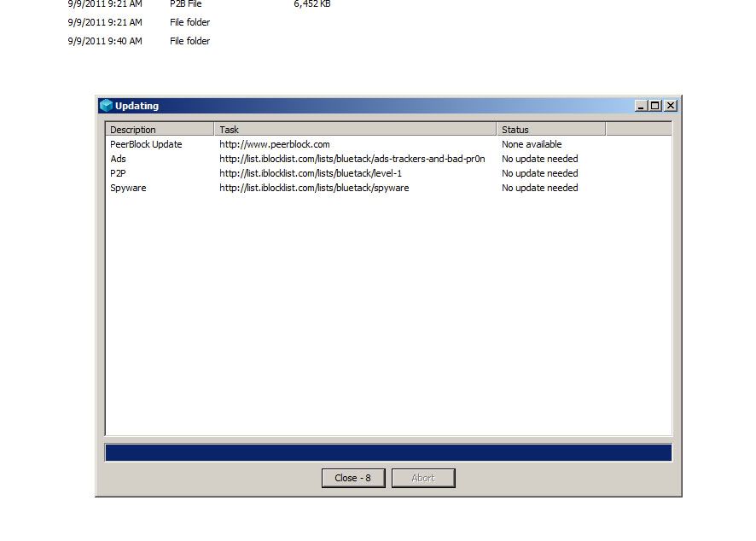The width and height of the screenshot is (756, 541).
Task: Click the "None available" status text
Action: point(532,144)
